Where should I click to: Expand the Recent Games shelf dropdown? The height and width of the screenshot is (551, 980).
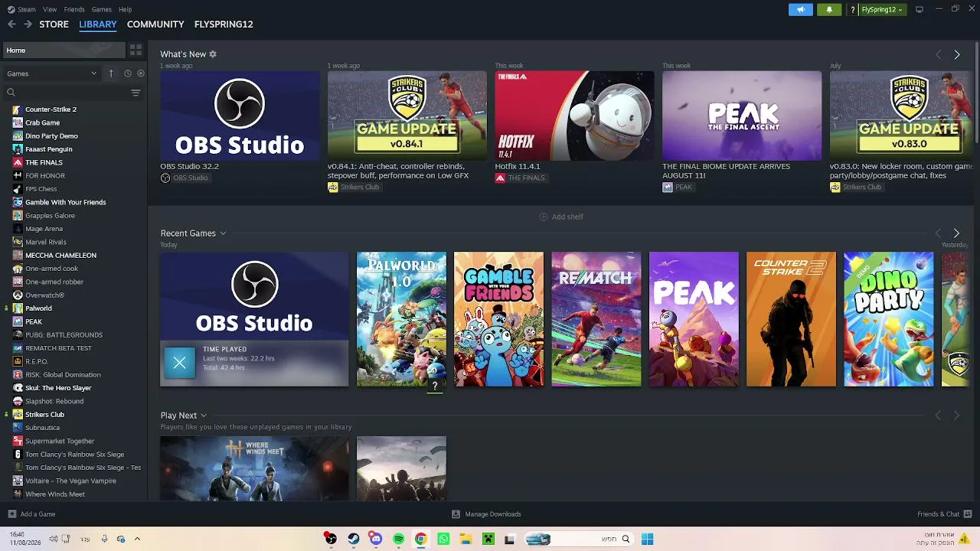[223, 233]
